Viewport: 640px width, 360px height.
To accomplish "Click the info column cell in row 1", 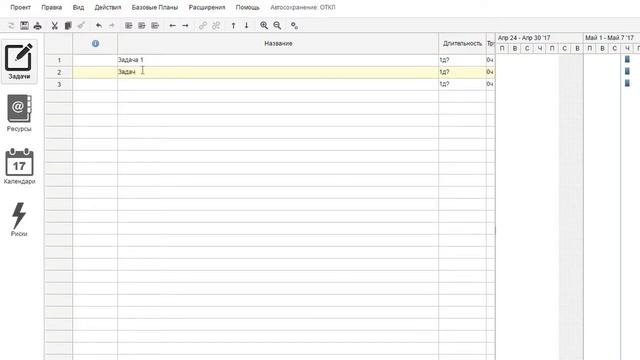I will pyautogui.click(x=95, y=60).
